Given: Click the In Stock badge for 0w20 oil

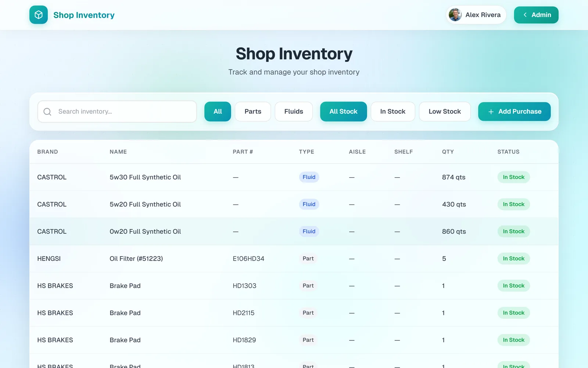Looking at the screenshot, I should (513, 231).
